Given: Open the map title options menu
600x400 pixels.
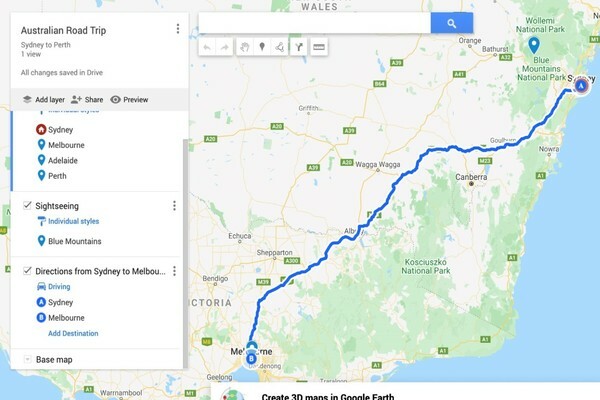Looking at the screenshot, I should [178, 29].
